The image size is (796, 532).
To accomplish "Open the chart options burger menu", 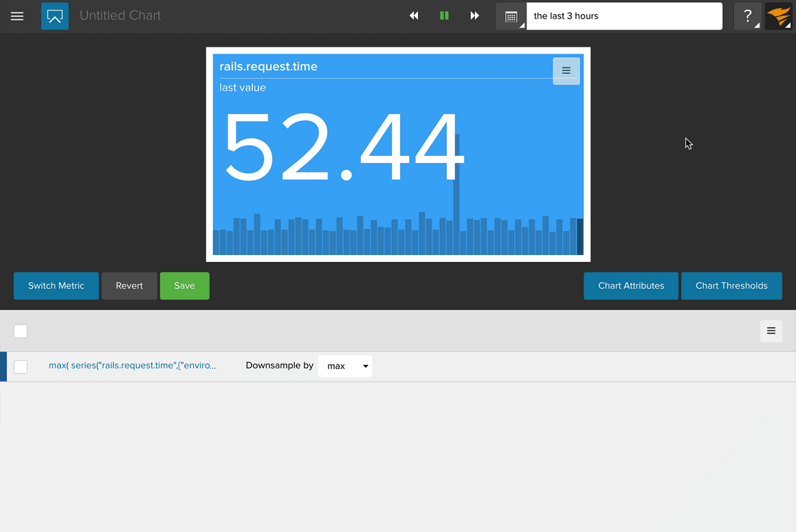I will pyautogui.click(x=566, y=70).
